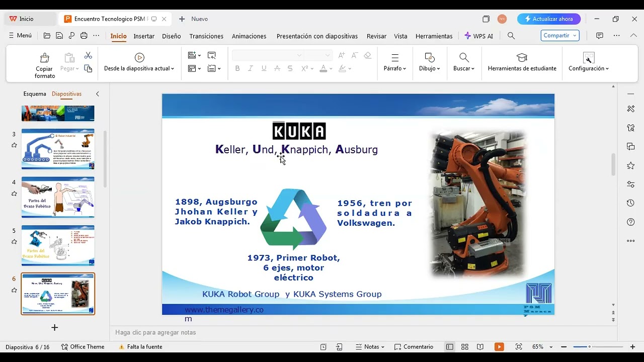Add a new slide with the plus icon
This screenshot has width=644, height=362.
[x=55, y=328]
